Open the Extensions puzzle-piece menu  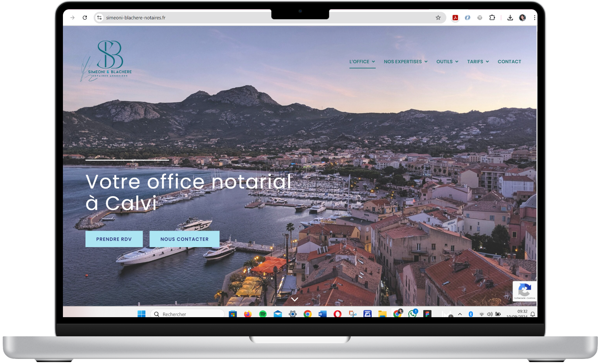[492, 18]
